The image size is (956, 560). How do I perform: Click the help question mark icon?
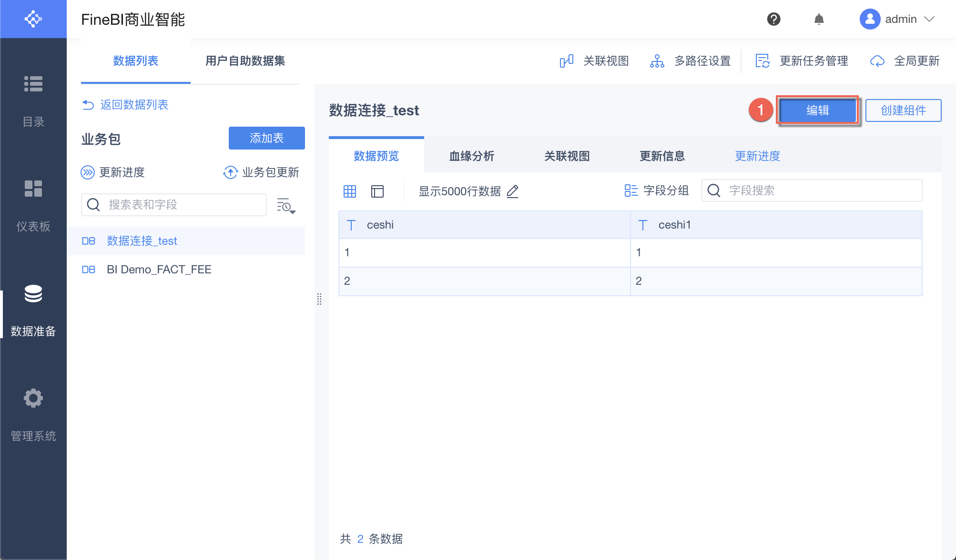pyautogui.click(x=773, y=19)
